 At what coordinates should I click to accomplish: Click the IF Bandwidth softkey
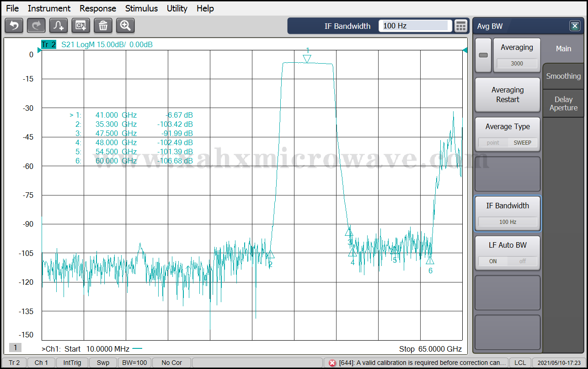pyautogui.click(x=508, y=213)
